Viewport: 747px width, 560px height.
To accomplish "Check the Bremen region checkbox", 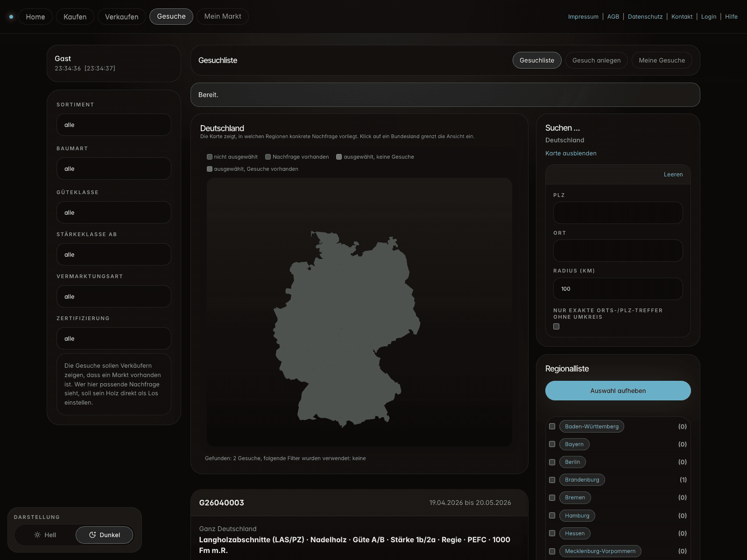I will coord(552,497).
